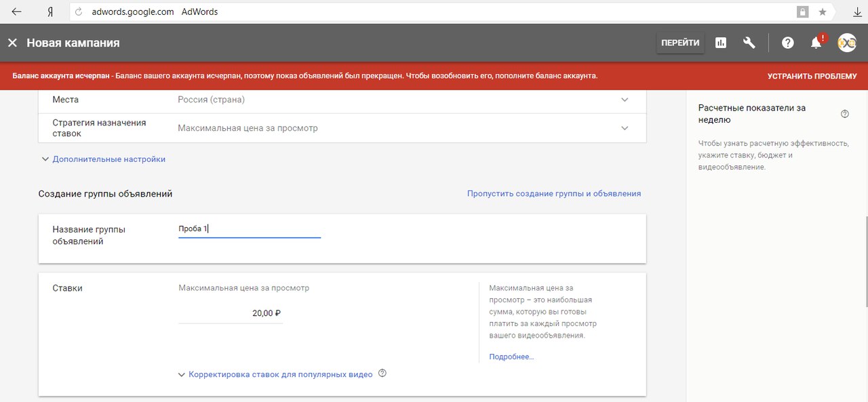868x402 pixels.
Task: Open the account avatar menu
Action: click(x=847, y=43)
